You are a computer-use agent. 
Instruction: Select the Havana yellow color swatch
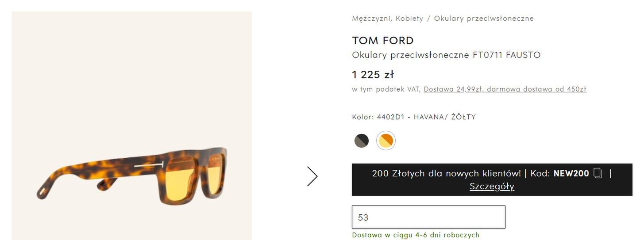pos(386,141)
